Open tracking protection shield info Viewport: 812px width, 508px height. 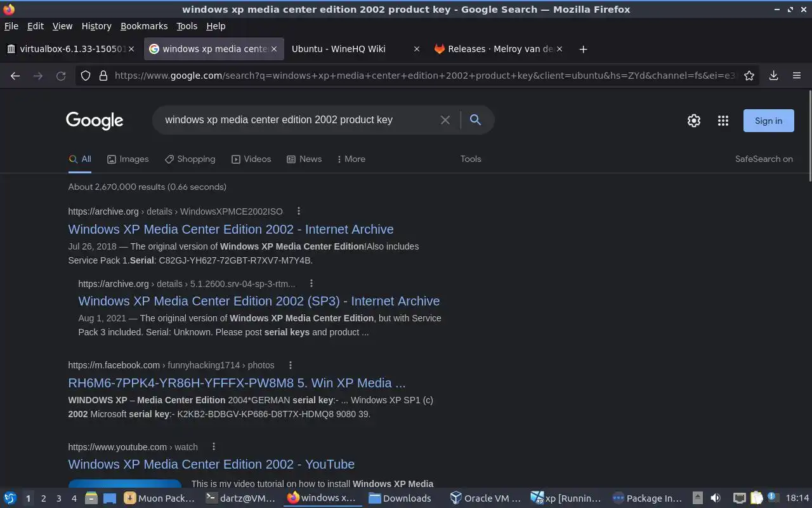86,76
